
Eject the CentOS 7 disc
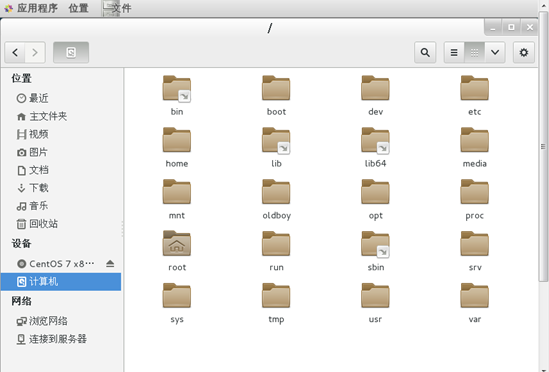tap(110, 263)
